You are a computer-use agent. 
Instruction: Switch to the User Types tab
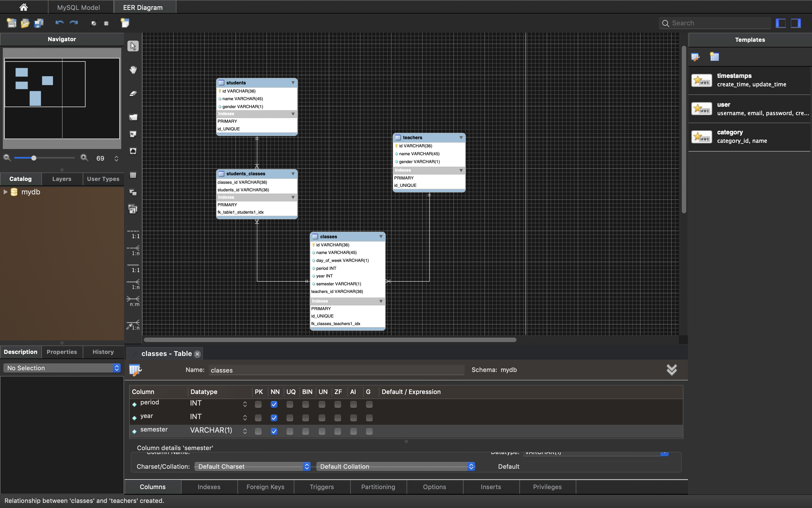tap(103, 179)
